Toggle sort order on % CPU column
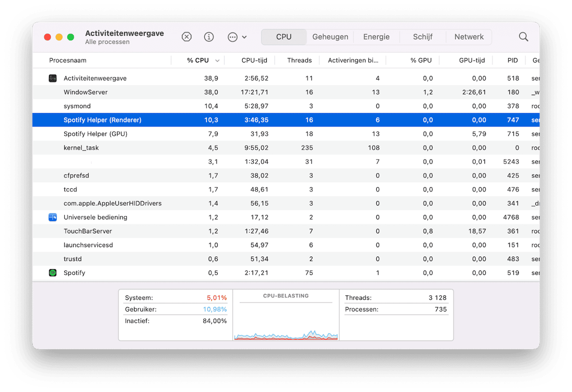 [x=198, y=60]
